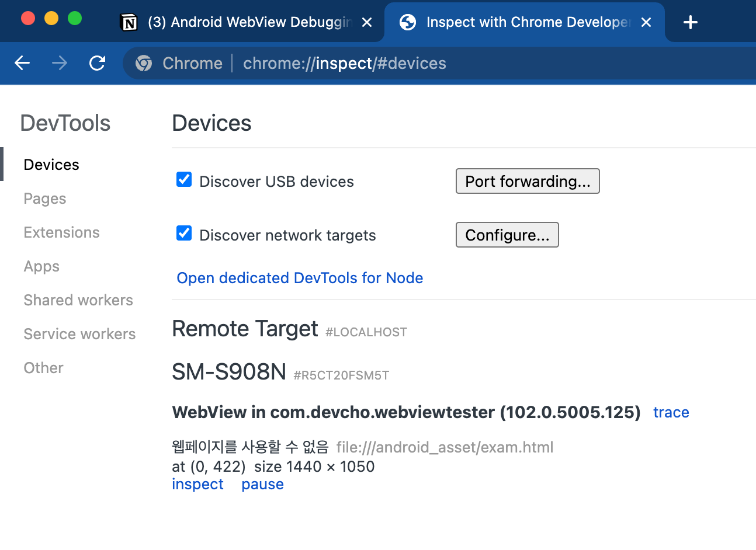Toggle Discover USB devices checkbox
The image size is (756, 550).
(x=184, y=179)
